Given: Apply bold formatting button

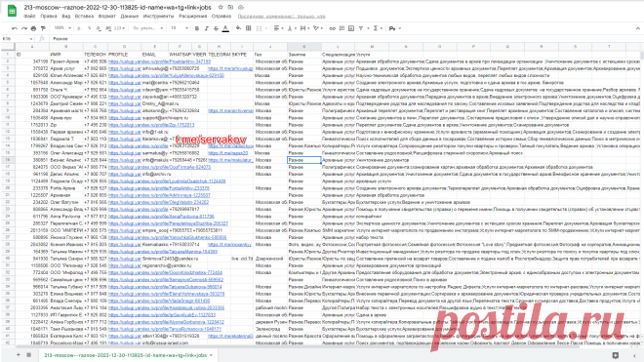Looking at the screenshot, I should point(197,28).
